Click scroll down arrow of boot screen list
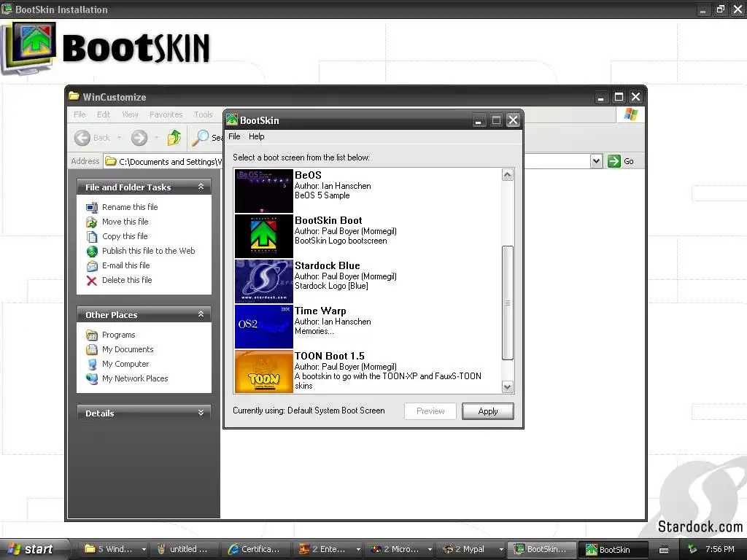 [508, 387]
